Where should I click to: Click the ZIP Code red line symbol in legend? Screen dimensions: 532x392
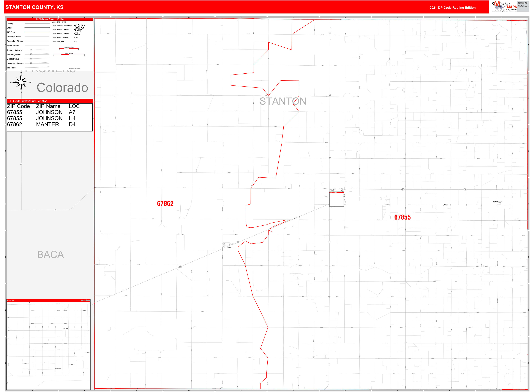37,32
